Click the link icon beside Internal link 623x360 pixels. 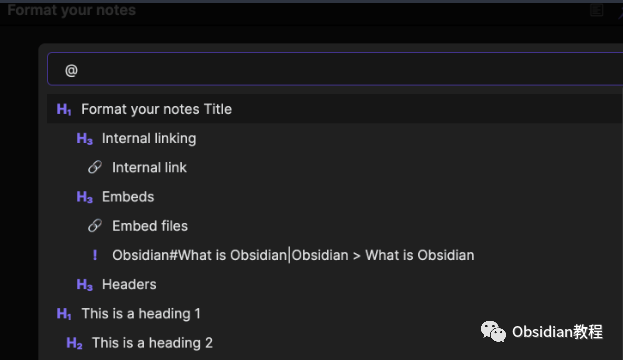(95, 167)
